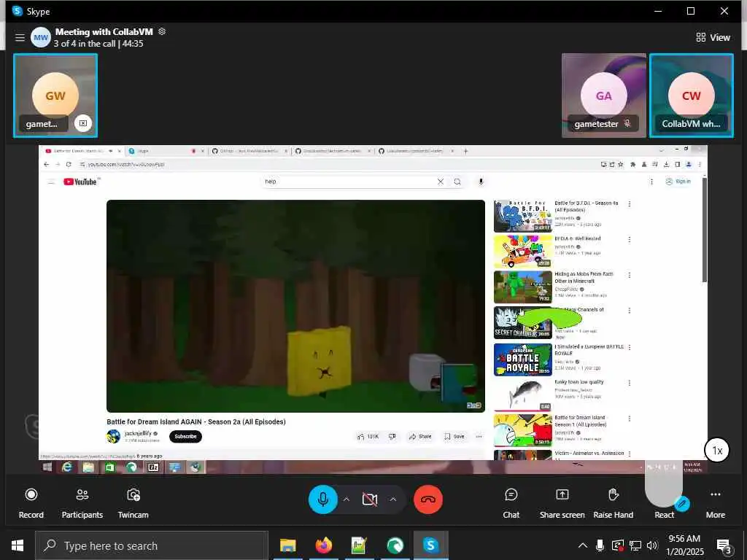Open Hiding as Mobs Minecraft video thumbnail
The height and width of the screenshot is (560, 747).
click(x=522, y=287)
